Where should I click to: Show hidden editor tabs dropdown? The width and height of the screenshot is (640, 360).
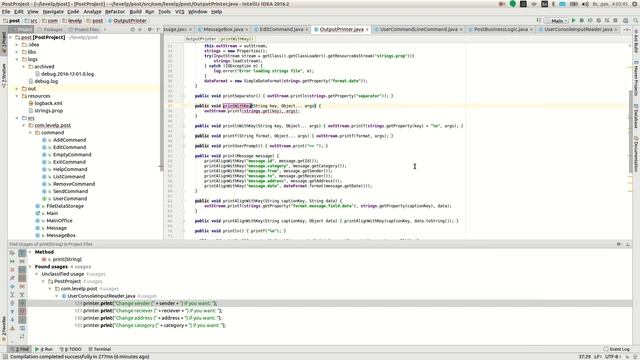(x=626, y=29)
